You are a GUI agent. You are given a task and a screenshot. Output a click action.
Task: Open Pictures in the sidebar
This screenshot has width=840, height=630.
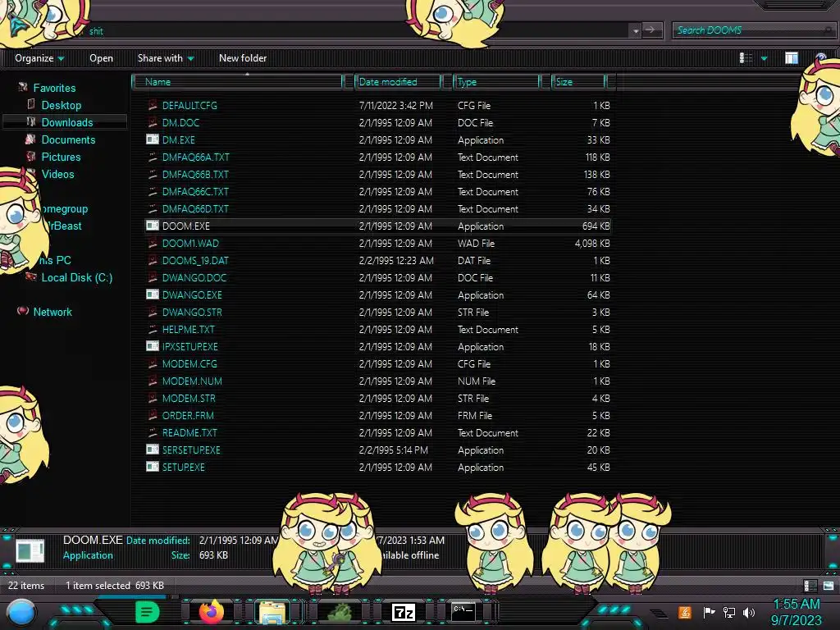click(x=61, y=157)
